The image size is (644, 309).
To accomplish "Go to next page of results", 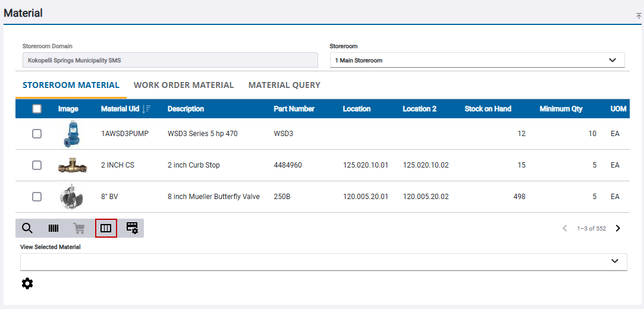I will [x=618, y=228].
